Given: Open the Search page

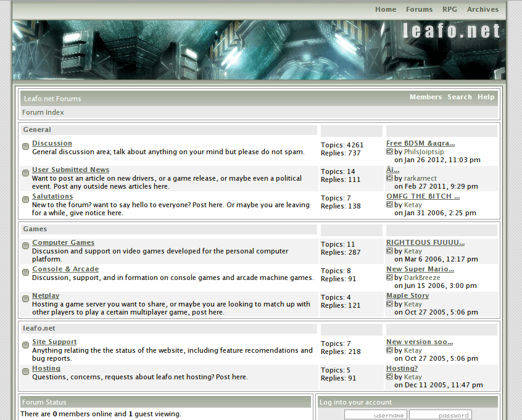Looking at the screenshot, I should [460, 97].
